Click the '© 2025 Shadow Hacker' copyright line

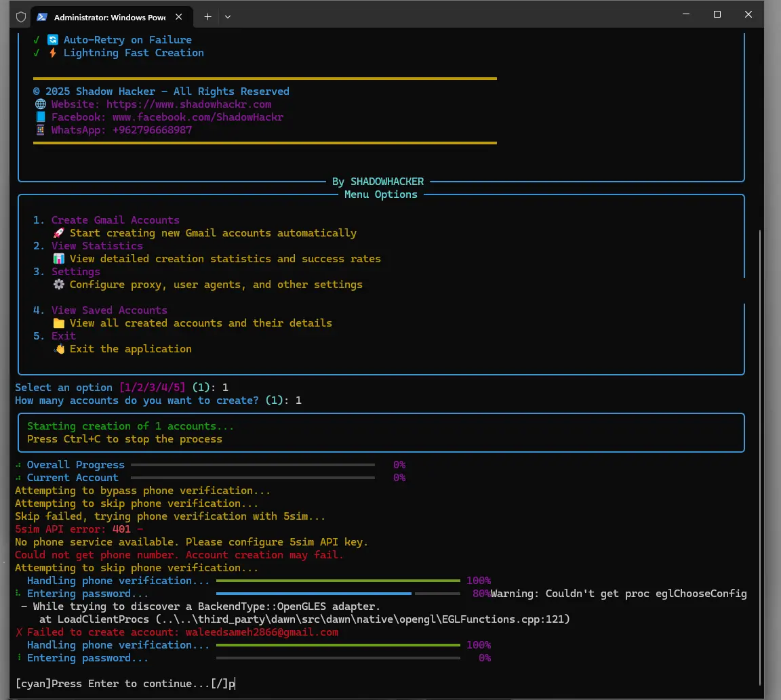coord(161,91)
